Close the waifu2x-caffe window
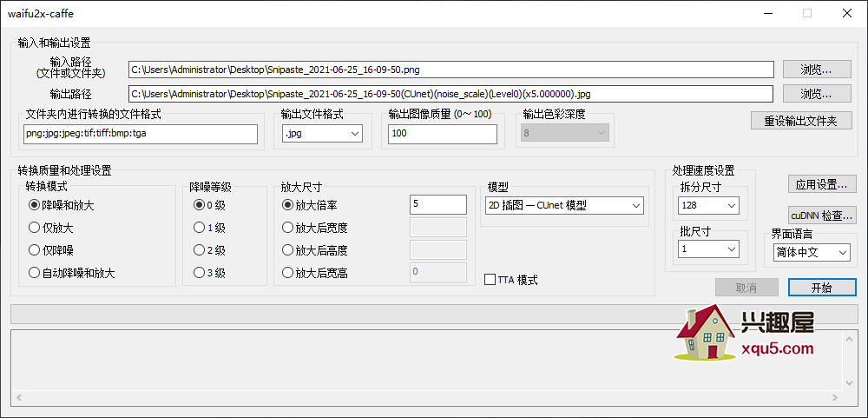Screen dimensions: 868x418 (847, 14)
